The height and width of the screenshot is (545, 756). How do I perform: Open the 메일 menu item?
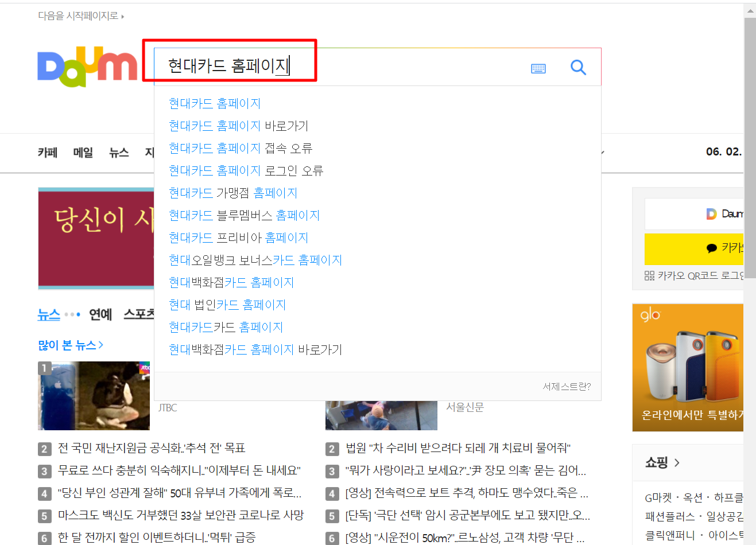pos(83,153)
